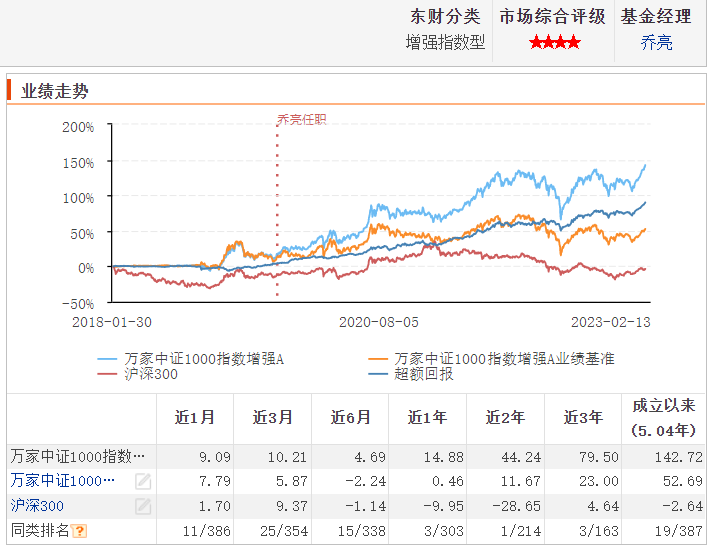
Task: Select the 近1年 column header
Action: (x=427, y=418)
